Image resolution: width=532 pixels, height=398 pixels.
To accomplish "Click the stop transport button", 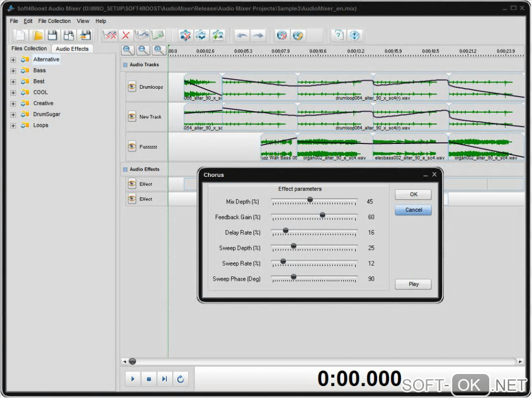I will (x=149, y=379).
